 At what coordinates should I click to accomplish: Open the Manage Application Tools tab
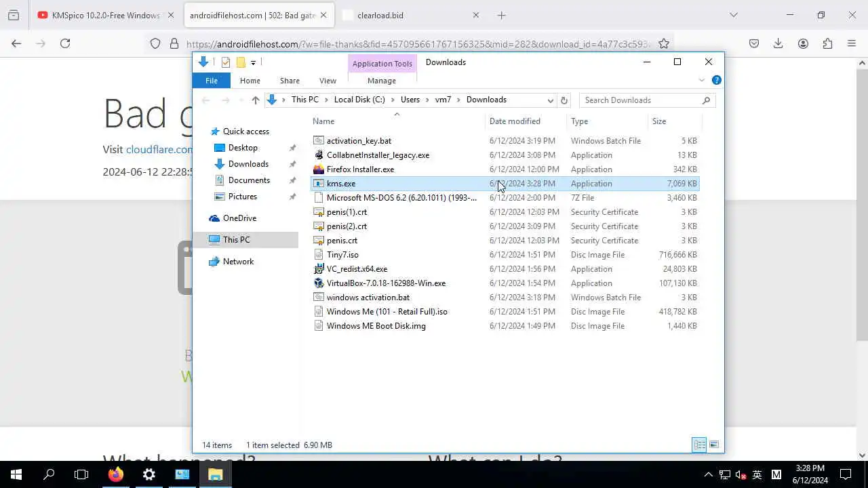pyautogui.click(x=382, y=81)
